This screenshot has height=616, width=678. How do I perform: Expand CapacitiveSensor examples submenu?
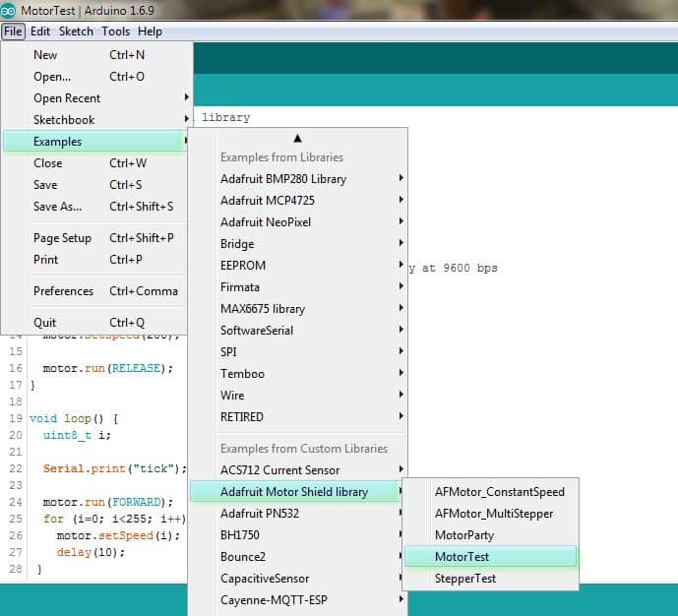pos(296,578)
